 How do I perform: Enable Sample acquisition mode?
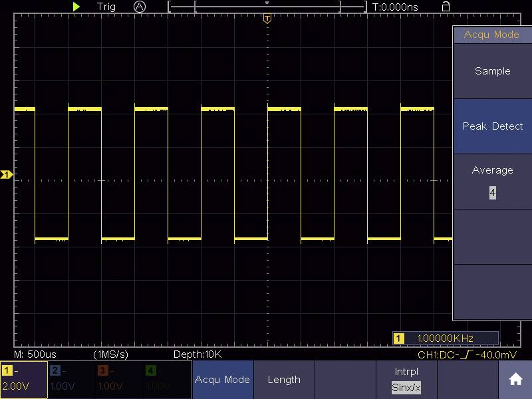click(492, 71)
